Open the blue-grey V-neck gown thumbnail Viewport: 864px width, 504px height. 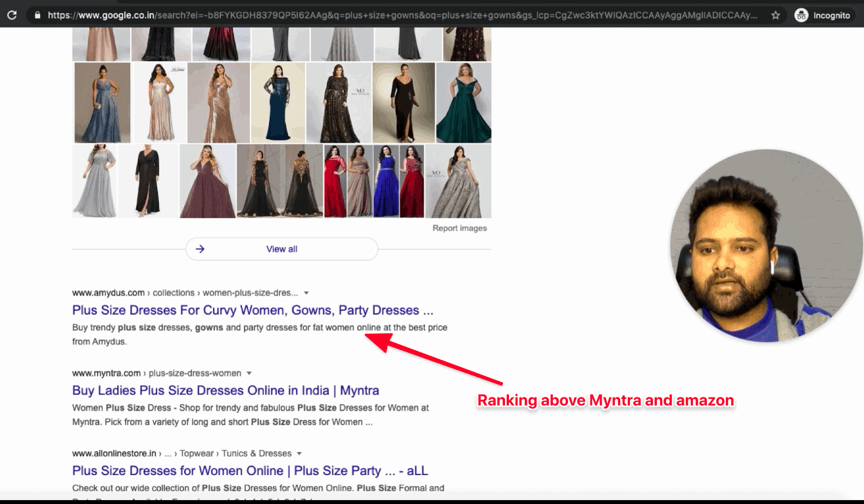point(103,103)
